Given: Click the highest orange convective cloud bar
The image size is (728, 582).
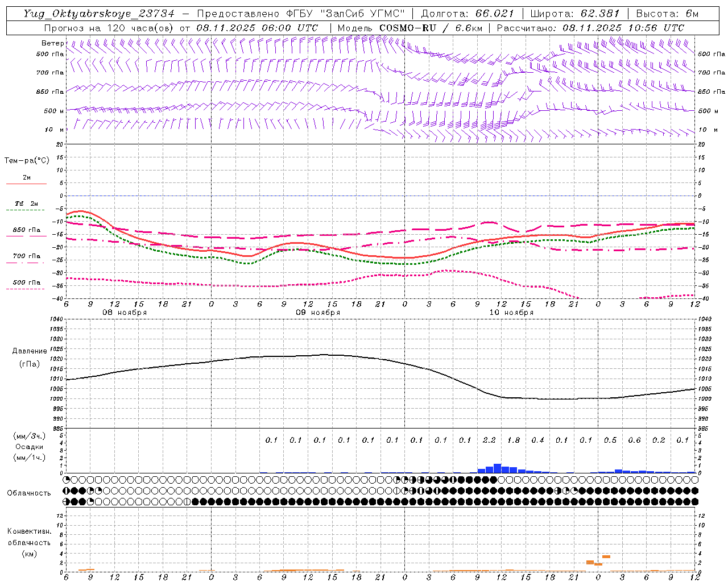Looking at the screenshot, I should 606,556.
